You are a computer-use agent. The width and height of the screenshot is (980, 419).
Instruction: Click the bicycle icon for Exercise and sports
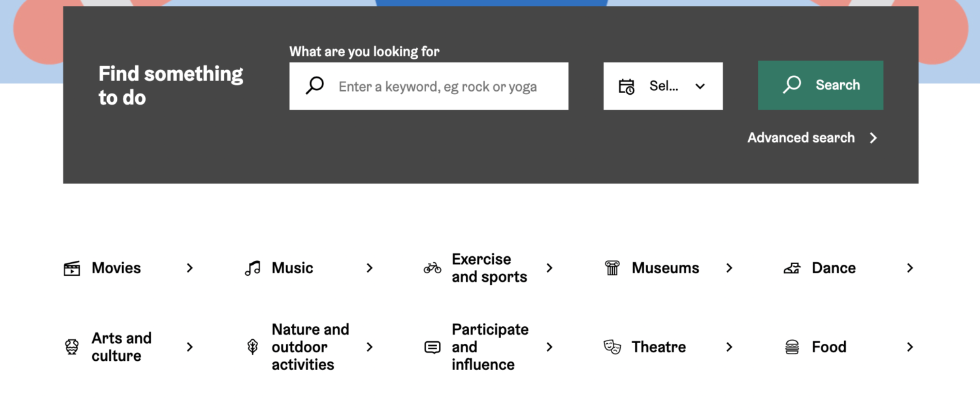[433, 268]
